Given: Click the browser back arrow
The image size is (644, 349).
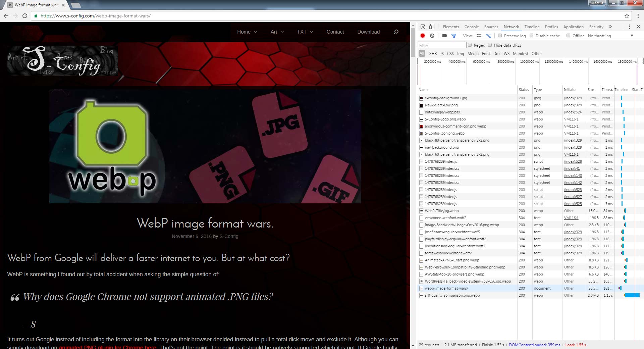Looking at the screenshot, I should pyautogui.click(x=6, y=16).
